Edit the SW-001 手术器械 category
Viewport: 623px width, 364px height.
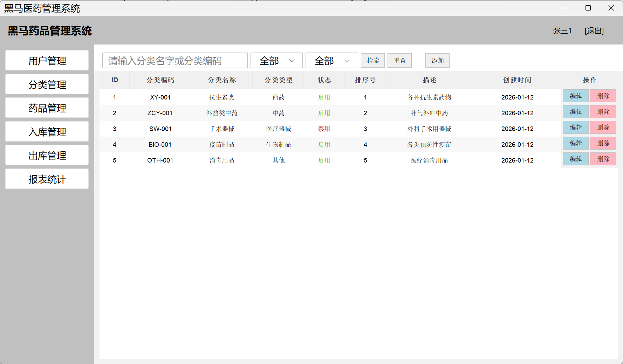coord(575,128)
